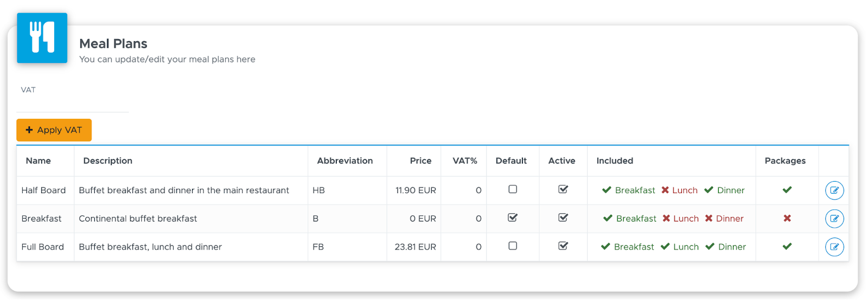Click Half Board's Breakfast included item

[629, 190]
